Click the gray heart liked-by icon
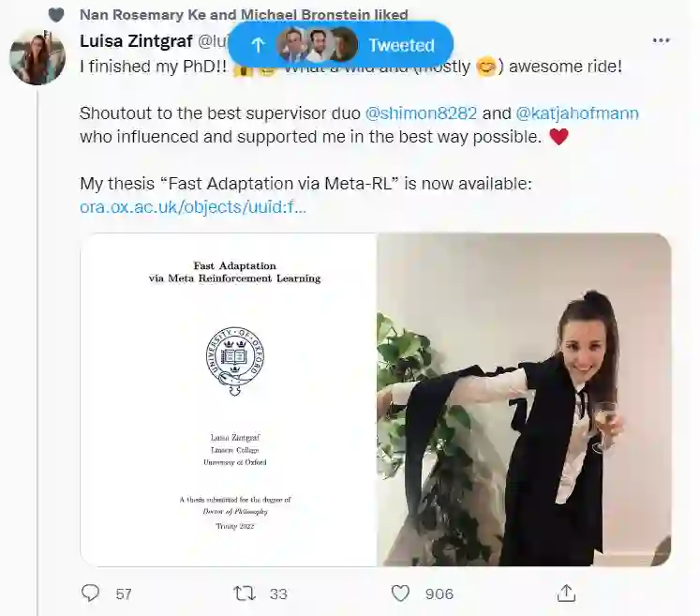This screenshot has width=700, height=616. point(56,14)
